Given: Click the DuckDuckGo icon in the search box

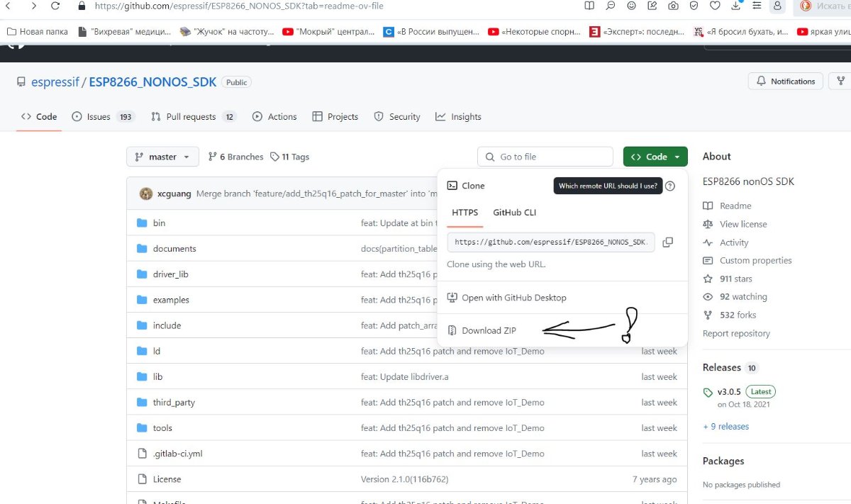Looking at the screenshot, I should pyautogui.click(x=806, y=6).
